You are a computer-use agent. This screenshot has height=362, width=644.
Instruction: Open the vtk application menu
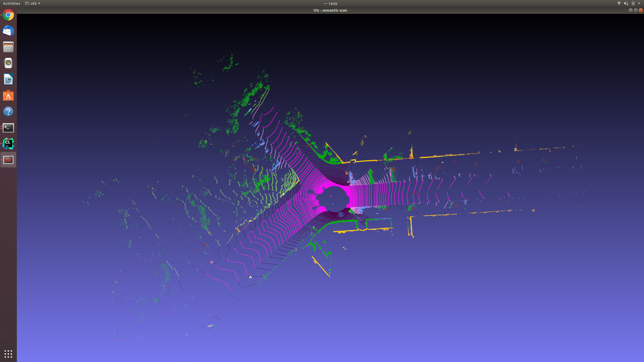click(33, 4)
